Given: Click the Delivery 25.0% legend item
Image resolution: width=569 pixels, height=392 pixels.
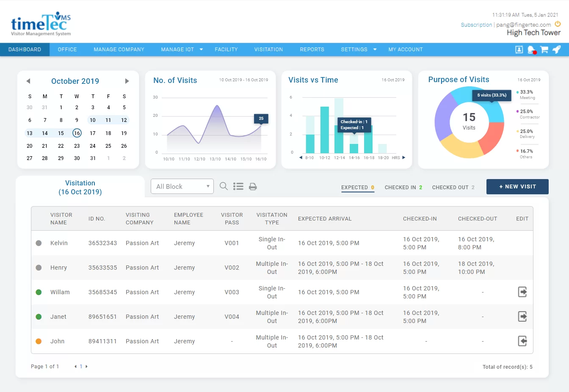Looking at the screenshot, I should coord(526,134).
